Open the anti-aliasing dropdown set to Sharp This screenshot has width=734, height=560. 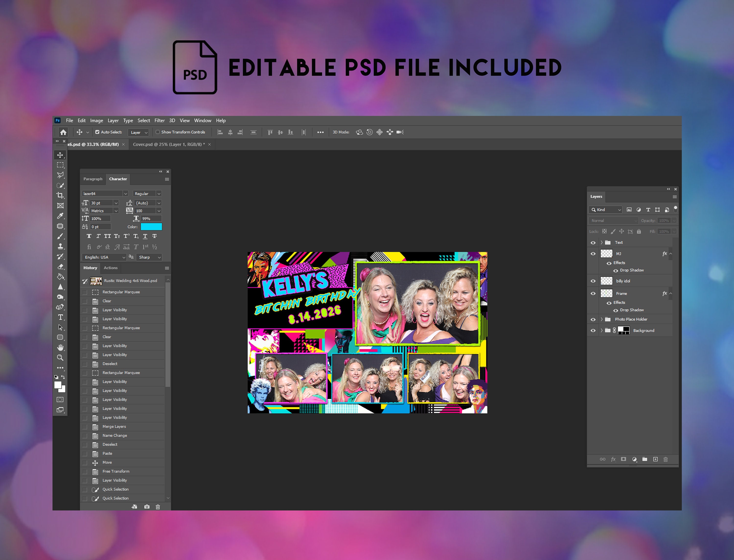pyautogui.click(x=149, y=257)
